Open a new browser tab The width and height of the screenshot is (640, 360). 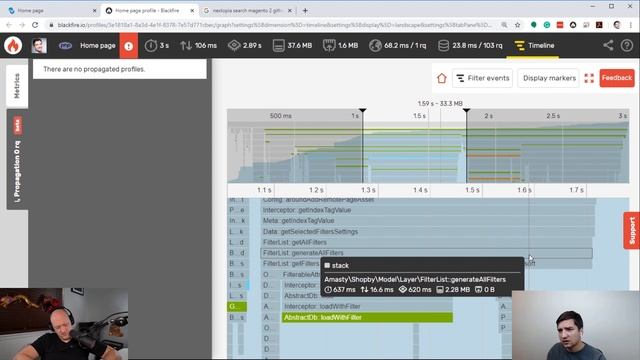point(305,11)
